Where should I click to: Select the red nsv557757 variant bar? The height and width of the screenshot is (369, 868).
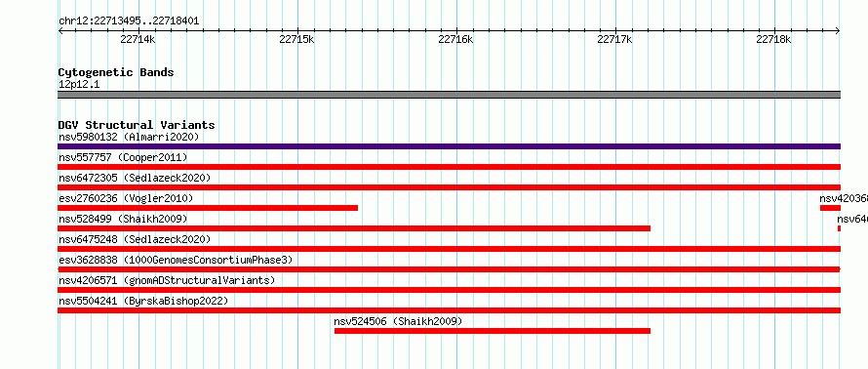tap(449, 167)
